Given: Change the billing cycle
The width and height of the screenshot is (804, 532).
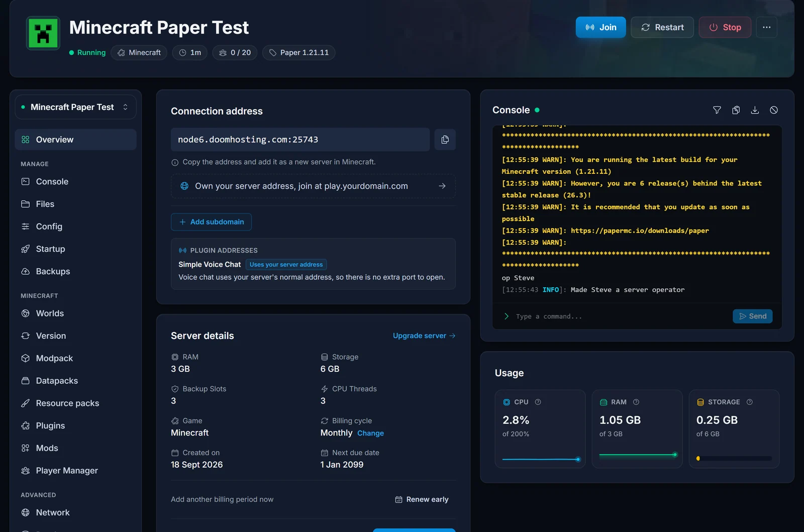Looking at the screenshot, I should [x=370, y=433].
